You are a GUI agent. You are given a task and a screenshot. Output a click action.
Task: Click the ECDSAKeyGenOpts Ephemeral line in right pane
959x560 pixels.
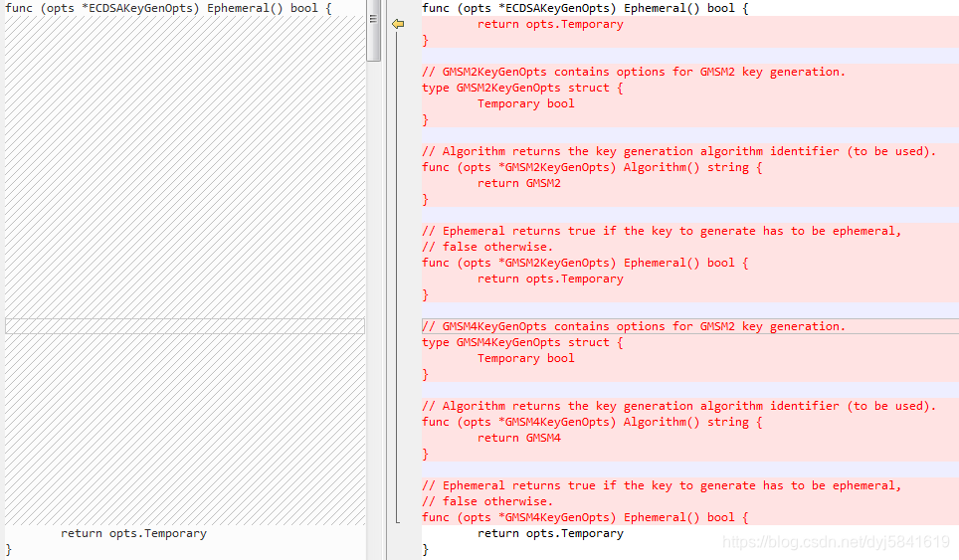click(x=585, y=8)
